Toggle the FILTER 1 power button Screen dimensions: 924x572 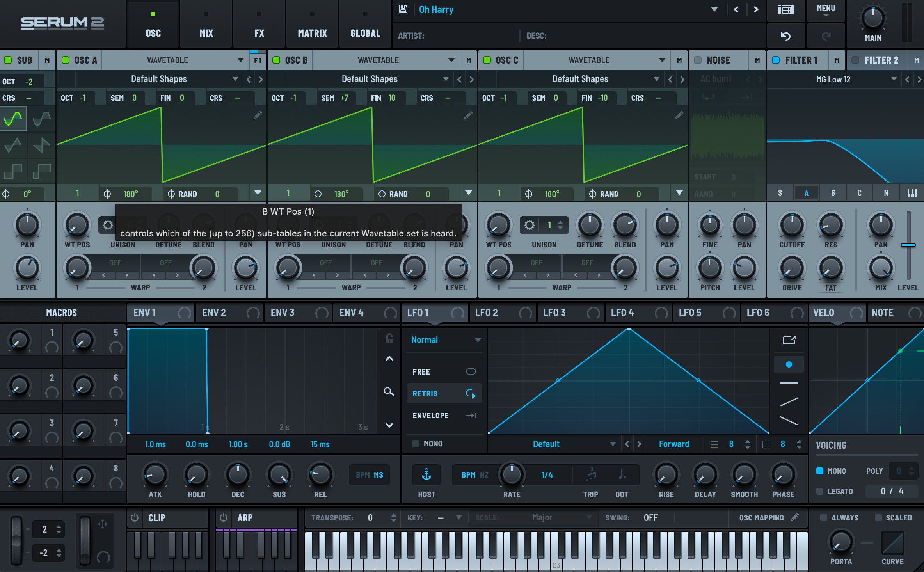[x=776, y=60]
